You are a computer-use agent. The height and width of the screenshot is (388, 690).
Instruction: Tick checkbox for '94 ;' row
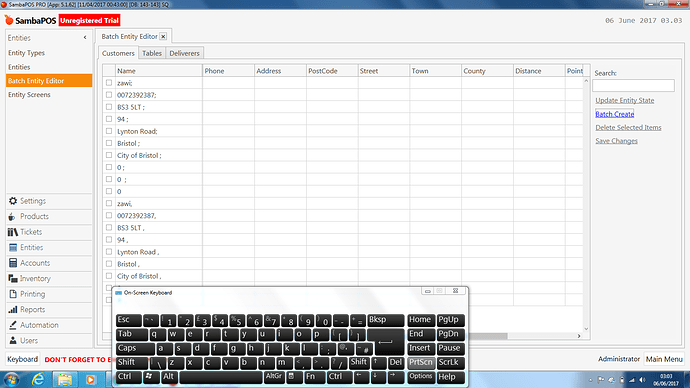pos(109,119)
